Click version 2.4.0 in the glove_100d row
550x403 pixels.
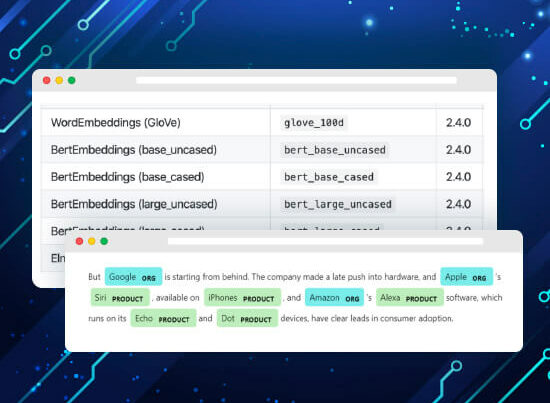pos(458,122)
